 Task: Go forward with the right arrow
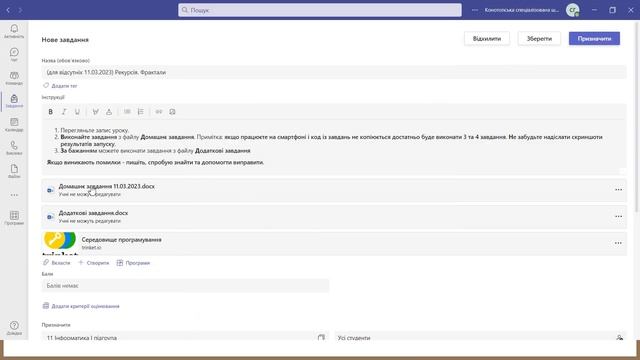point(20,10)
